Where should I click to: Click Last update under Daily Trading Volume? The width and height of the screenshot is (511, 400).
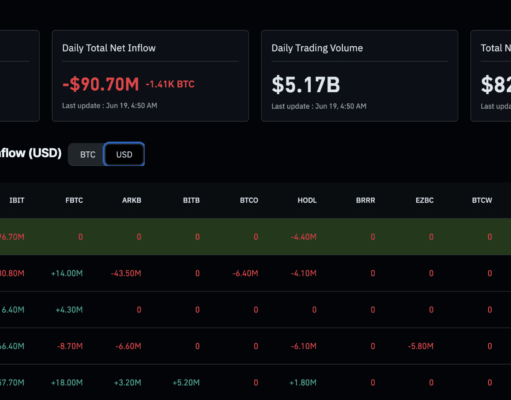(319, 106)
